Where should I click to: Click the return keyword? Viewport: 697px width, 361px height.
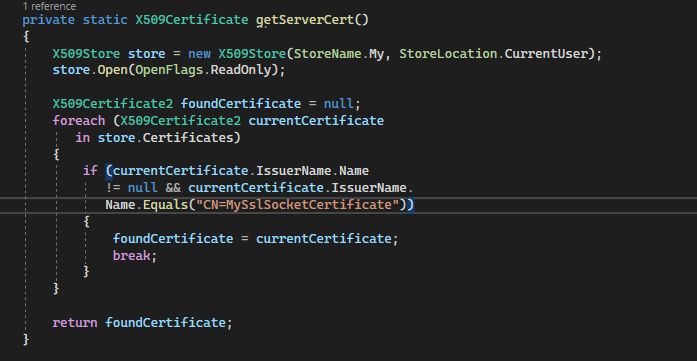[x=75, y=322]
